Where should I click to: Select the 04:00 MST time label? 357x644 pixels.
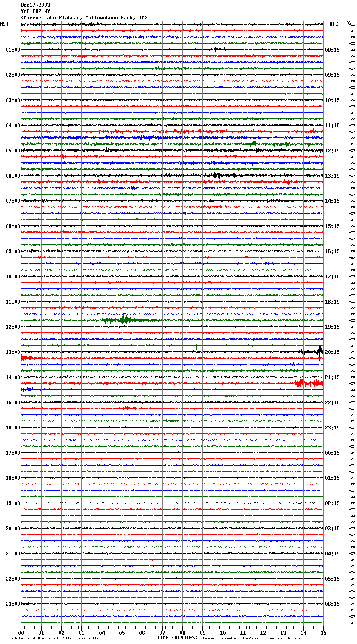tap(13, 126)
